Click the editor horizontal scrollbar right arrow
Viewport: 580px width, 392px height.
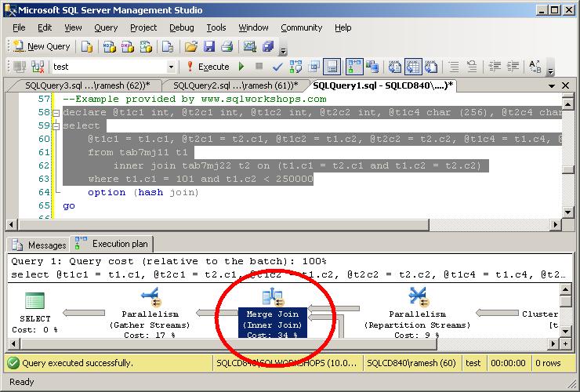click(x=555, y=224)
